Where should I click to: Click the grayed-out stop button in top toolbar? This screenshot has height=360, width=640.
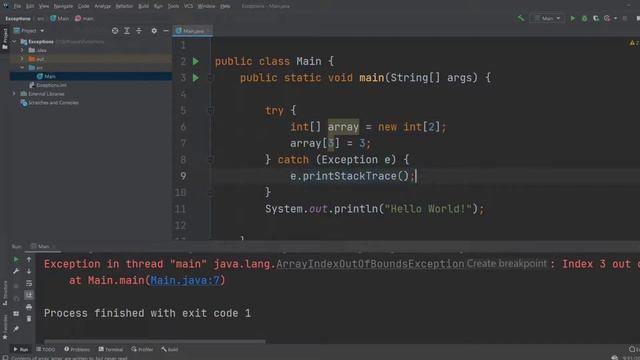[625, 18]
